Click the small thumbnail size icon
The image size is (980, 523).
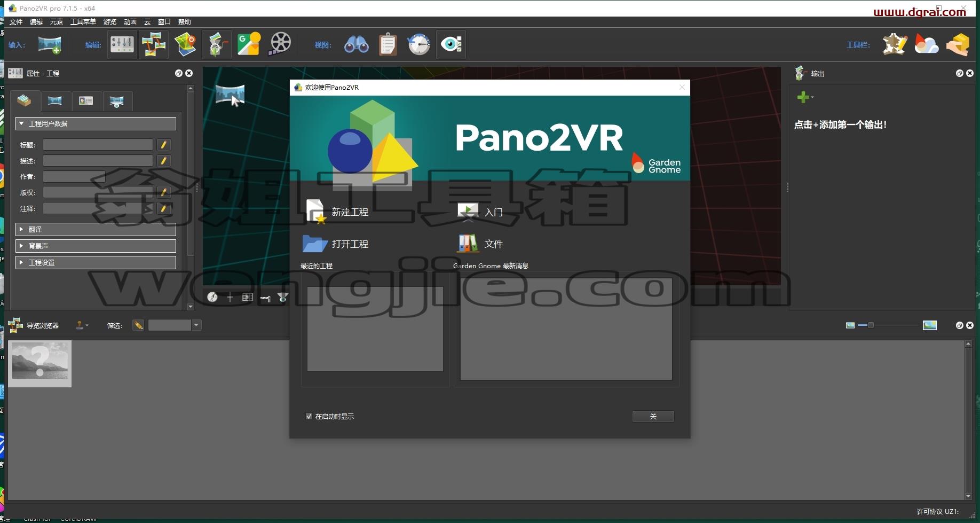point(850,325)
